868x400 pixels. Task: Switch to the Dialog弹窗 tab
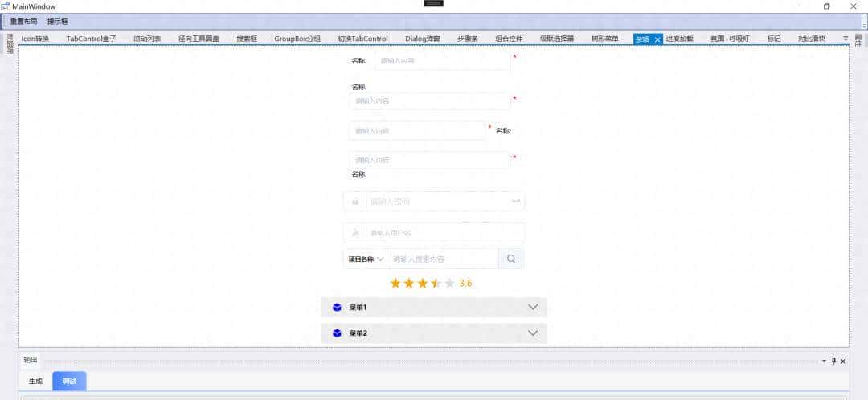pyautogui.click(x=423, y=39)
